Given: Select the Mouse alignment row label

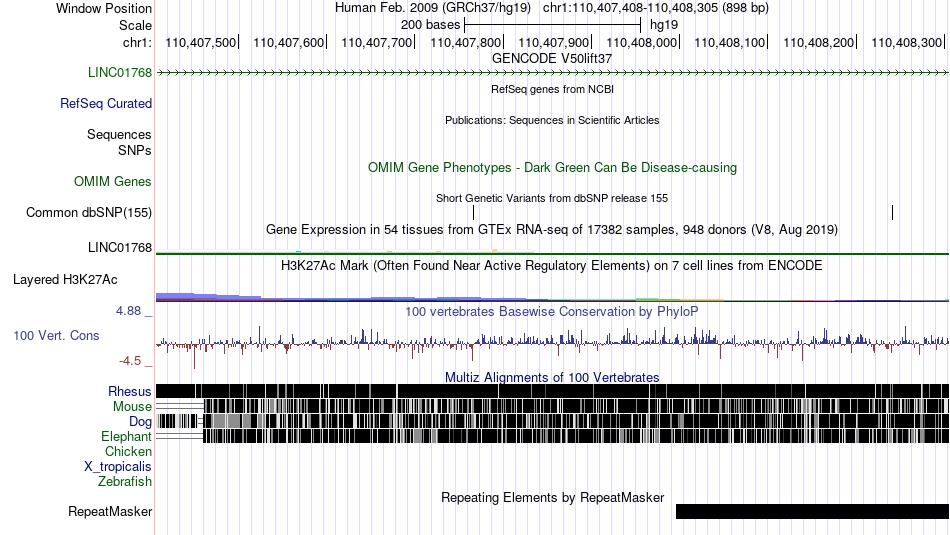Looking at the screenshot, I should click(x=132, y=407).
